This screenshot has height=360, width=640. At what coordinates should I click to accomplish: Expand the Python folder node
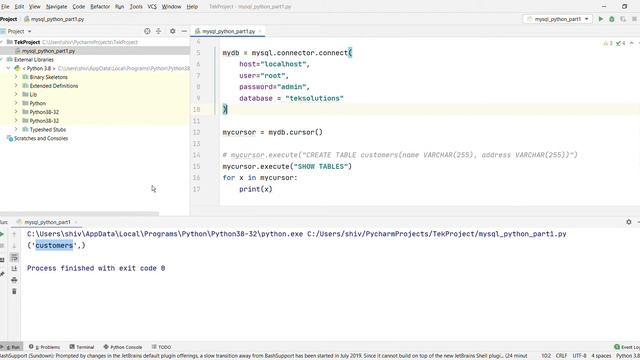[x=16, y=103]
